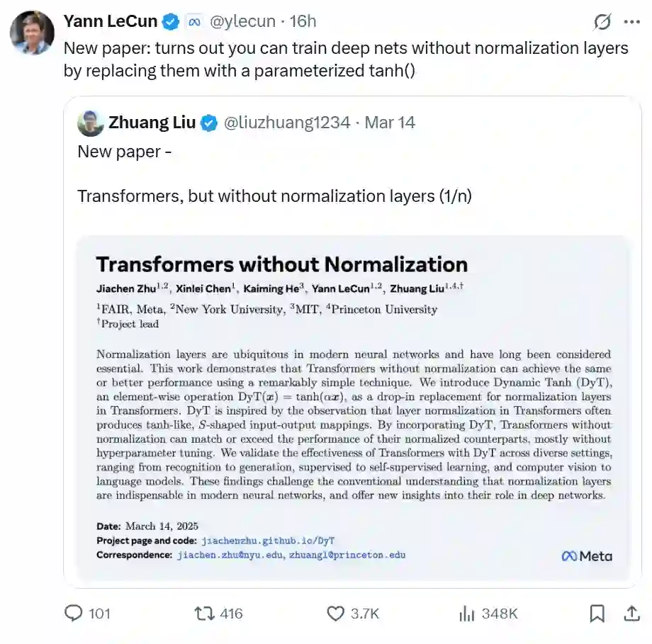Reply to Yann LeCun's post
The width and height of the screenshot is (652, 644).
pyautogui.click(x=74, y=613)
